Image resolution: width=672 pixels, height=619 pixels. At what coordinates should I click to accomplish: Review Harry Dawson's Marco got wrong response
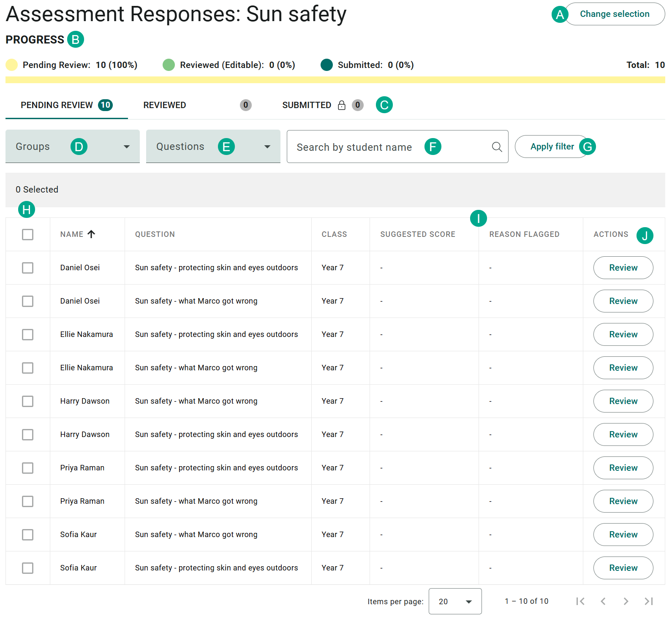[x=623, y=401]
